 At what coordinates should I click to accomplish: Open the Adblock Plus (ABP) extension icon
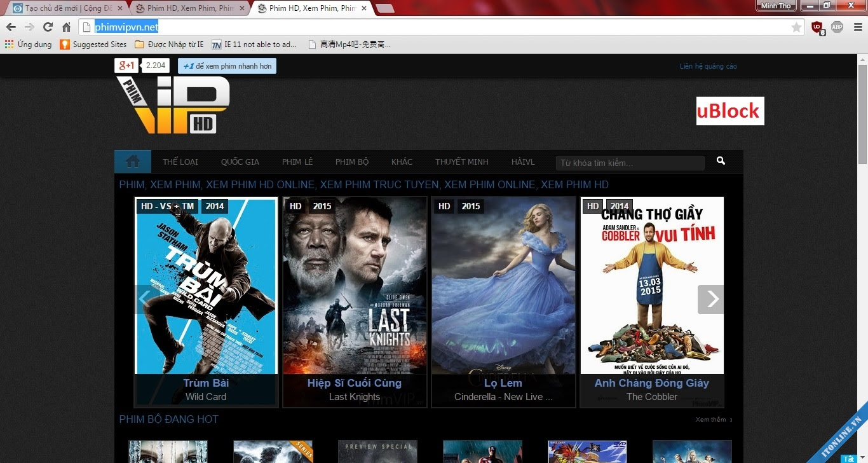(x=837, y=27)
